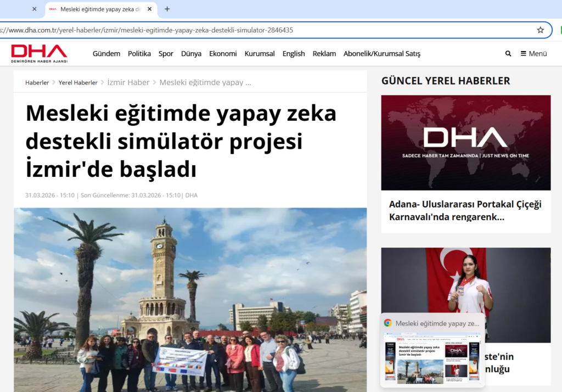Switch to the English version

click(x=294, y=54)
